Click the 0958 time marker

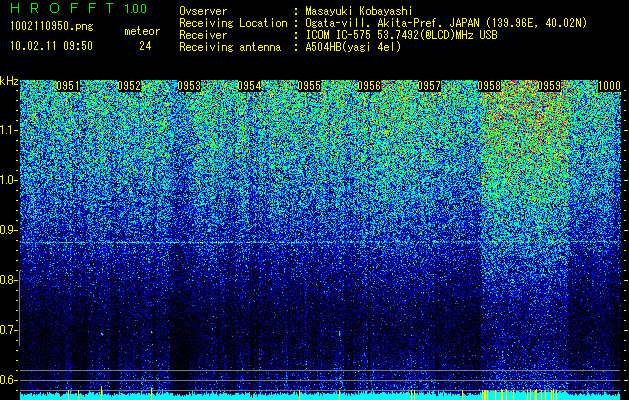[x=489, y=86]
